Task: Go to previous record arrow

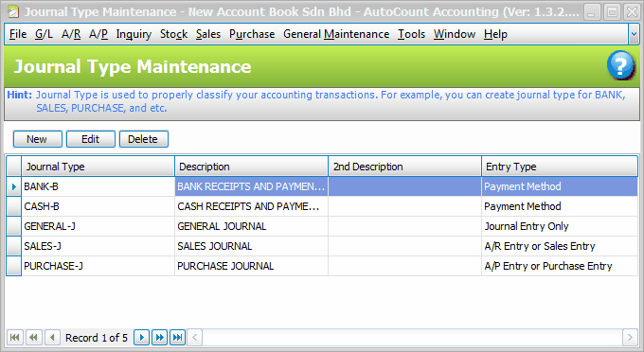Action: tap(52, 337)
